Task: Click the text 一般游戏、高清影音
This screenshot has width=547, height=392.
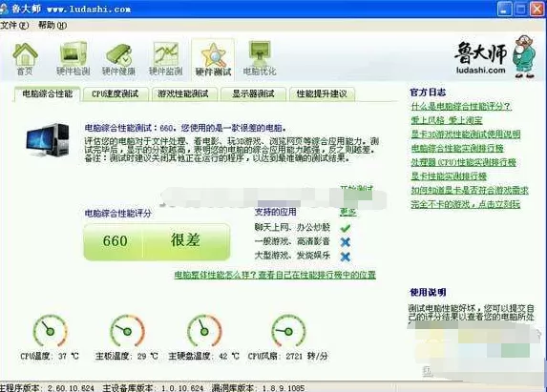Action: pyautogui.click(x=292, y=241)
